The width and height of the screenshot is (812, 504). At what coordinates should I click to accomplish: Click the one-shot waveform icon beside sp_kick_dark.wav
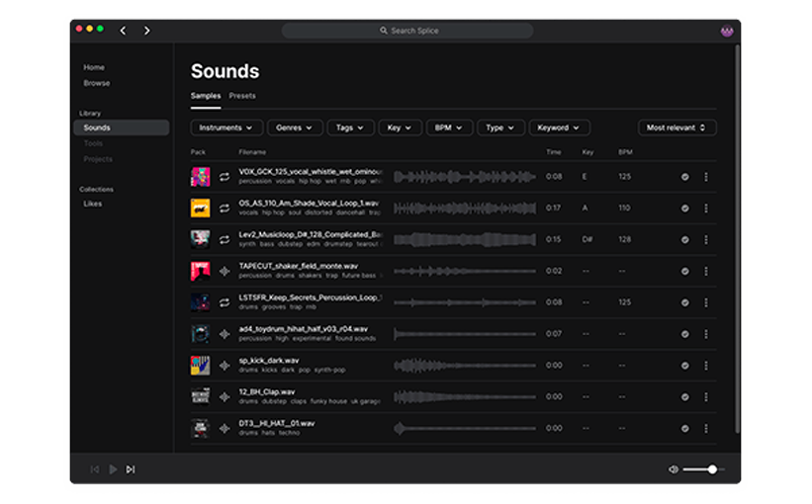pyautogui.click(x=225, y=366)
